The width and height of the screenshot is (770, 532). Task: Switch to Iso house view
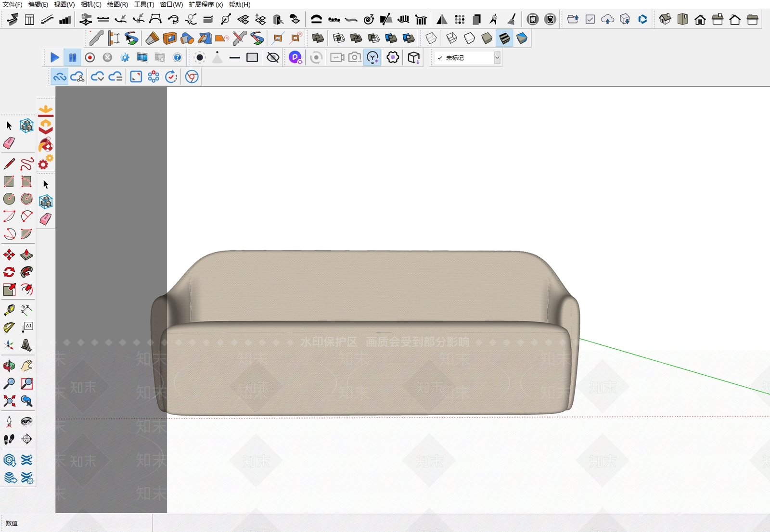[x=665, y=19]
